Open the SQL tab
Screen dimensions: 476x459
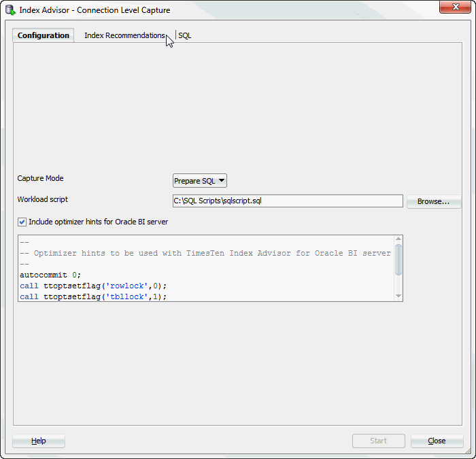pyautogui.click(x=184, y=35)
